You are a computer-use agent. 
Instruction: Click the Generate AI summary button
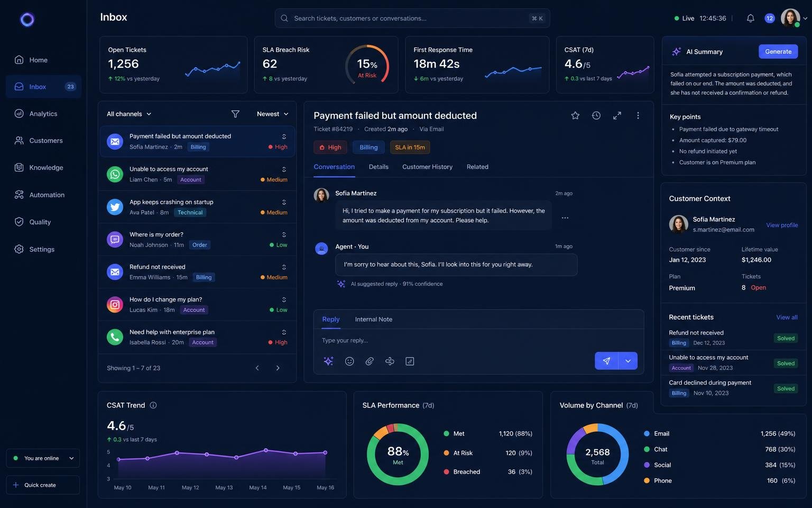778,51
